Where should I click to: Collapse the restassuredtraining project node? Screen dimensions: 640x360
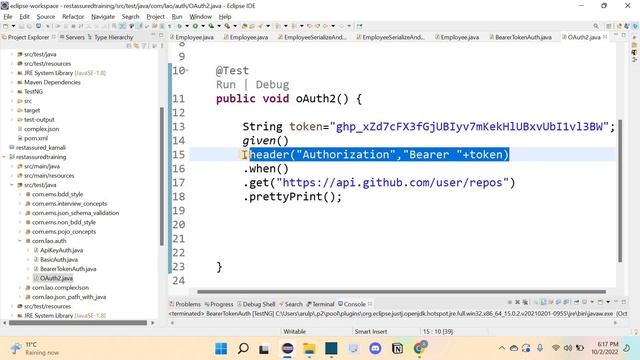point(4,157)
